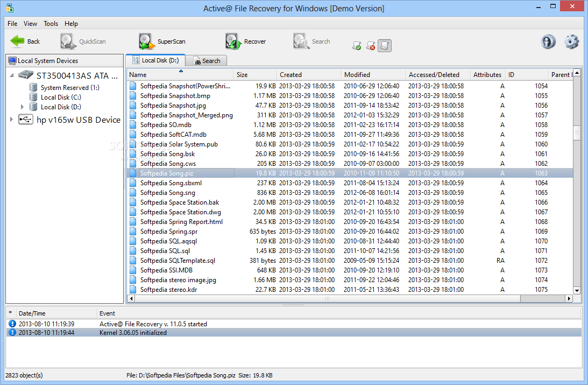Click the file list scroll up arrow

coord(577,72)
